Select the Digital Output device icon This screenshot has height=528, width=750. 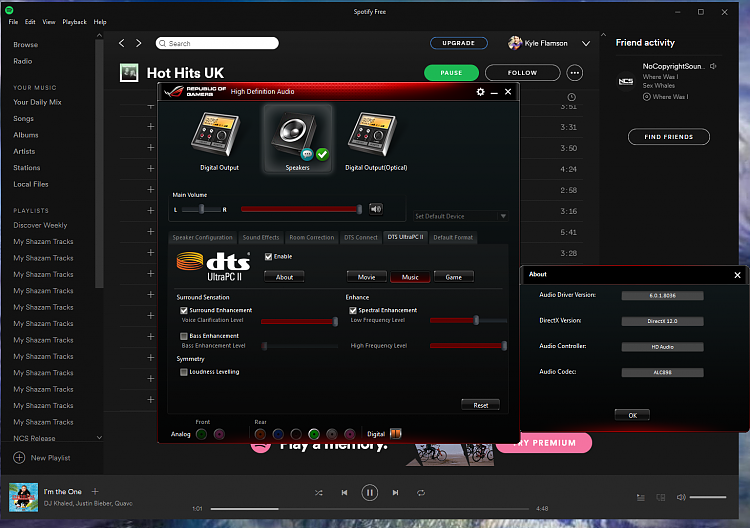pos(216,134)
